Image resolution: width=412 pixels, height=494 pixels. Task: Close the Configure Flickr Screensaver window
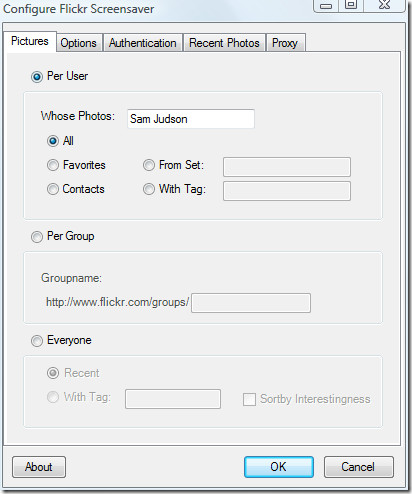pyautogui.click(x=384, y=5)
